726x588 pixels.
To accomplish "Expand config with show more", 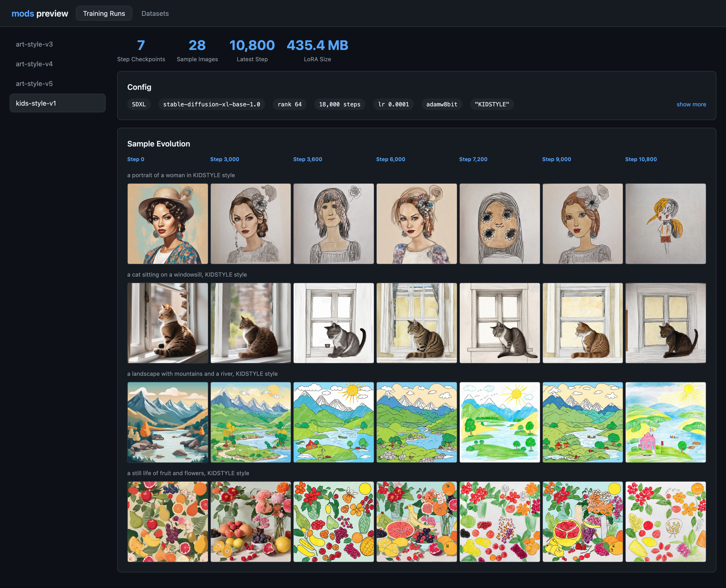I will (x=691, y=104).
